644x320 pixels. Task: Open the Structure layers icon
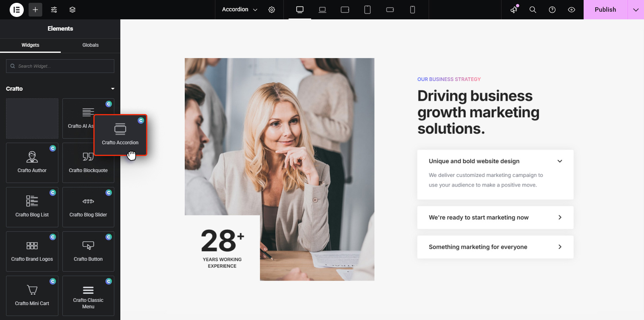coord(72,10)
